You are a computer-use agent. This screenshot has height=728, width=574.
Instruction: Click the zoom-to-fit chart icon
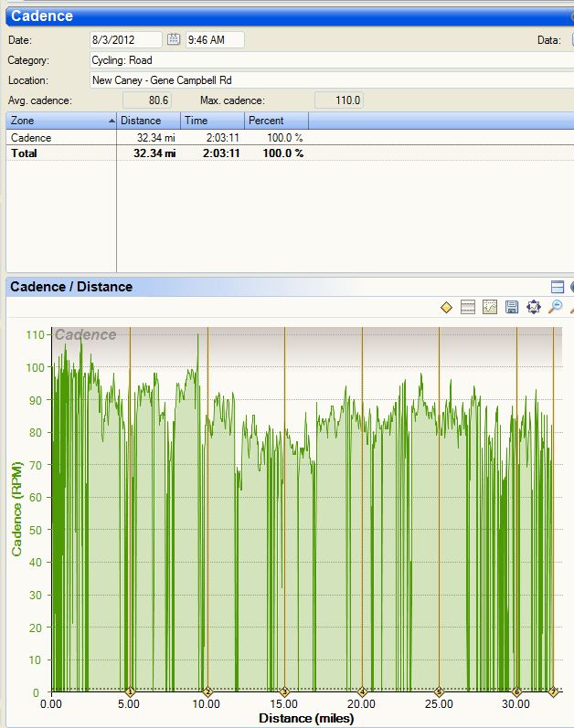pyautogui.click(x=534, y=308)
